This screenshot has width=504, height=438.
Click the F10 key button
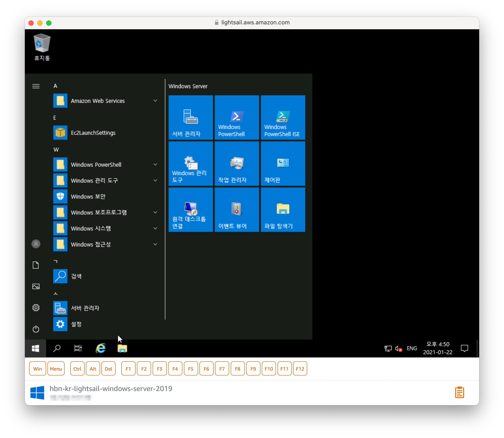pyautogui.click(x=269, y=369)
